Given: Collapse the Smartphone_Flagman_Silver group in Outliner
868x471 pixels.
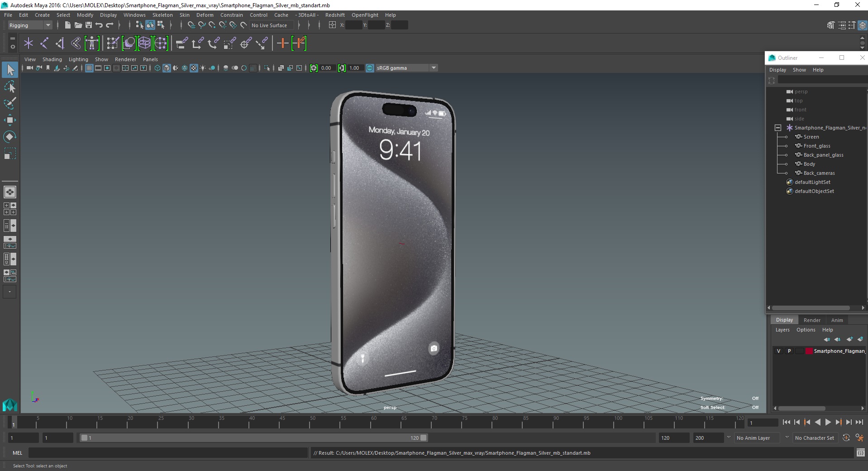Looking at the screenshot, I should click(x=777, y=128).
